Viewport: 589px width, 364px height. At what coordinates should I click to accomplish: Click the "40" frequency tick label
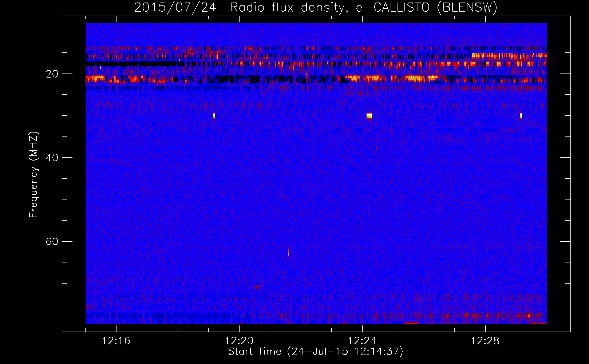[x=52, y=158]
